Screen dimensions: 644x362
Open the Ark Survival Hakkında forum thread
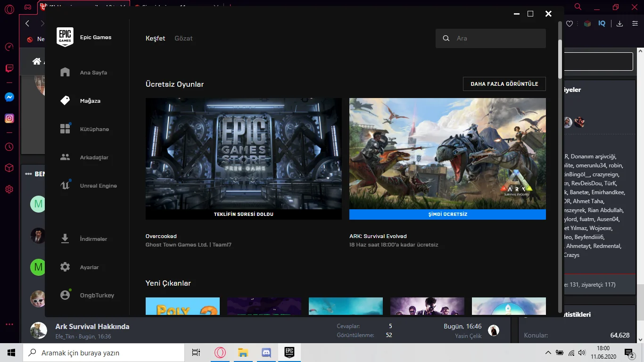[92, 326]
